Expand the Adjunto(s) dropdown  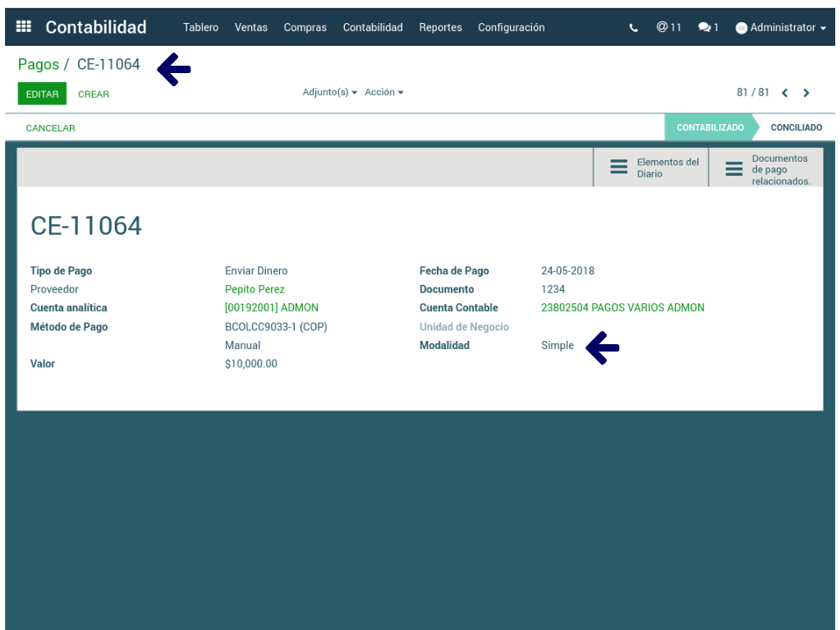329,92
